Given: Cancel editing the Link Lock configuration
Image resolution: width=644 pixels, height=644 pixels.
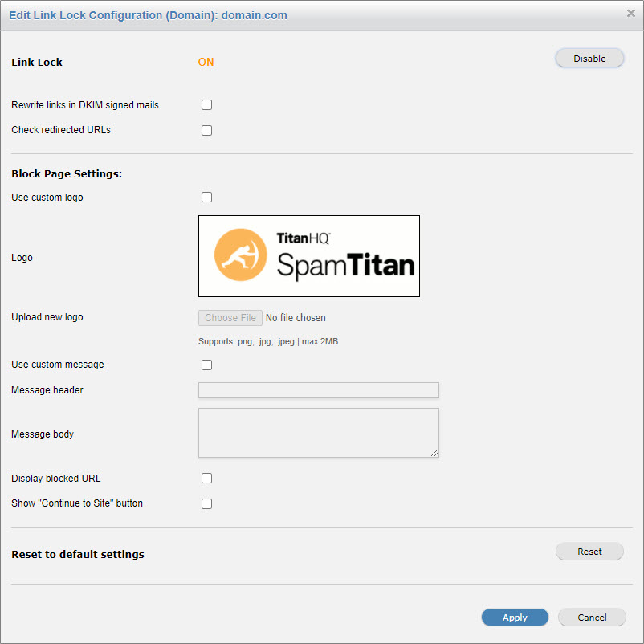Looking at the screenshot, I should 592,618.
